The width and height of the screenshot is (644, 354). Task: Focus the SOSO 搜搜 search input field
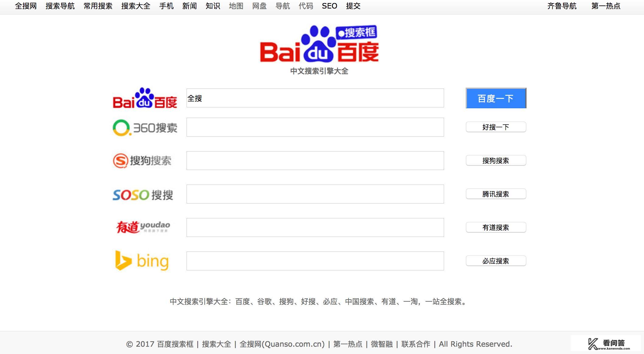(315, 194)
